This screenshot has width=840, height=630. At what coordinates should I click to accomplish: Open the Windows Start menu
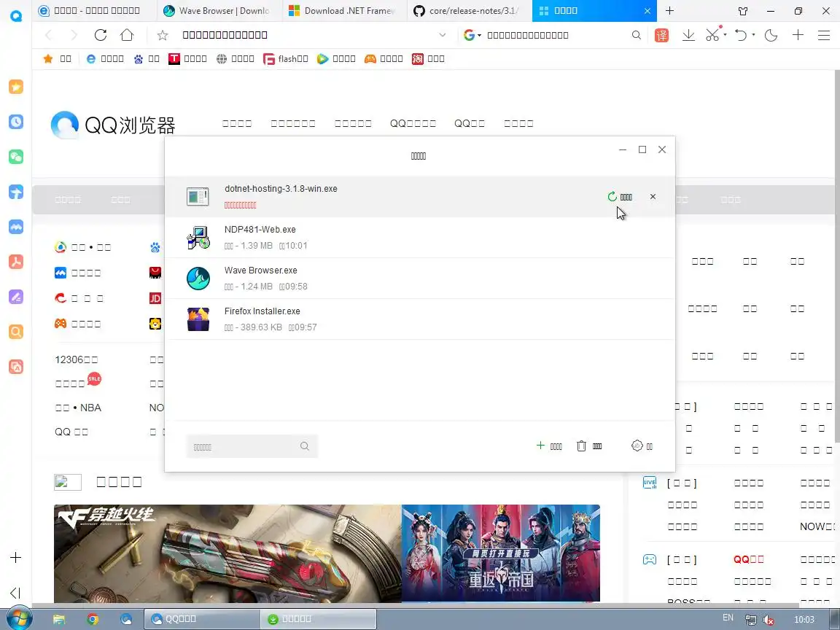pos(19,619)
